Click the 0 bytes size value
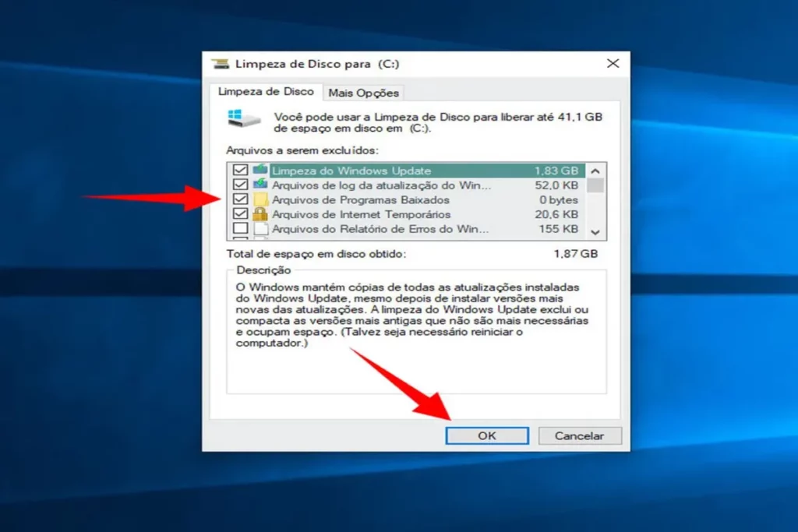This screenshot has width=798, height=532. (x=559, y=200)
